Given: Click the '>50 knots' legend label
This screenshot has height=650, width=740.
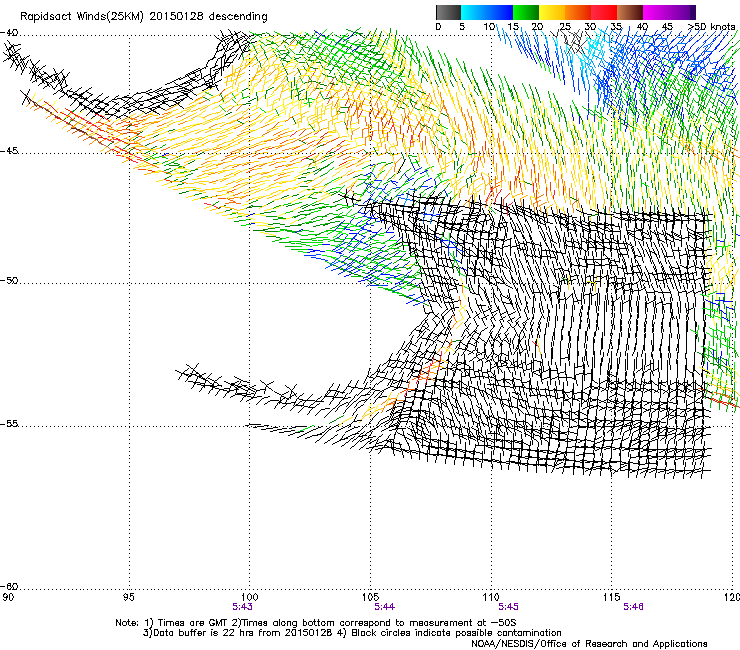Looking at the screenshot, I should [711, 26].
